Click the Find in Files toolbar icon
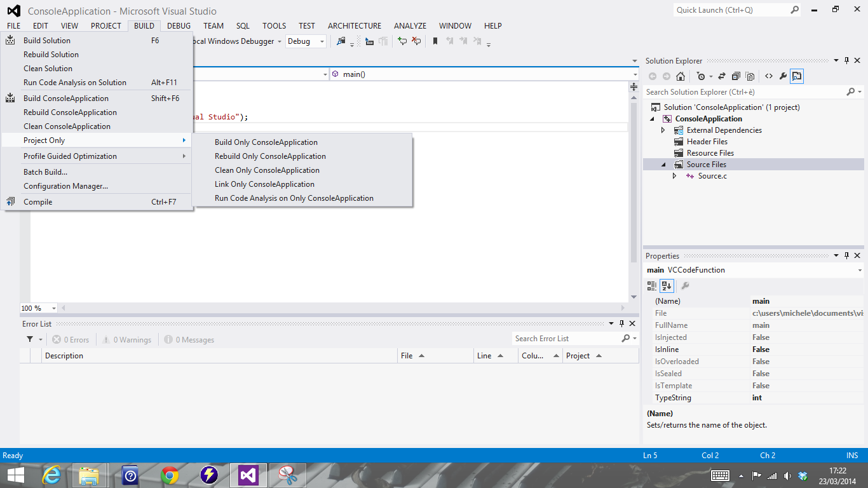The image size is (868, 488). tap(341, 41)
